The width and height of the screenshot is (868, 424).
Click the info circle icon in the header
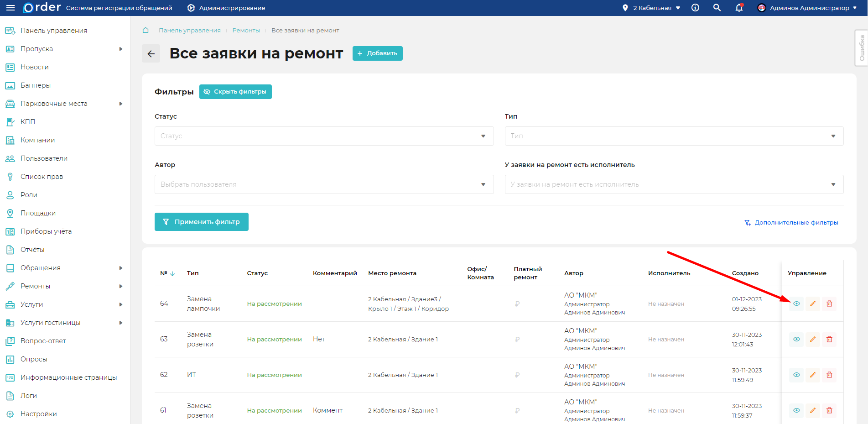(695, 8)
